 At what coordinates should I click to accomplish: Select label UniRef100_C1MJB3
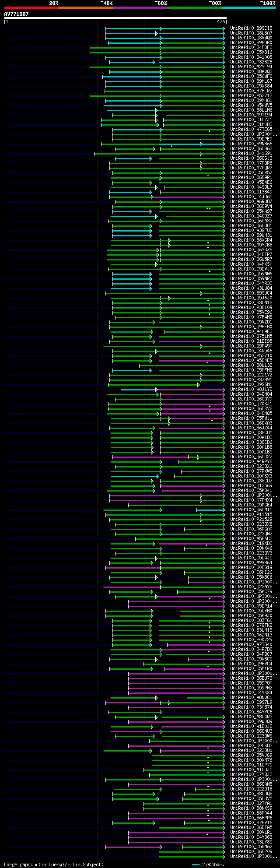(x=251, y=124)
